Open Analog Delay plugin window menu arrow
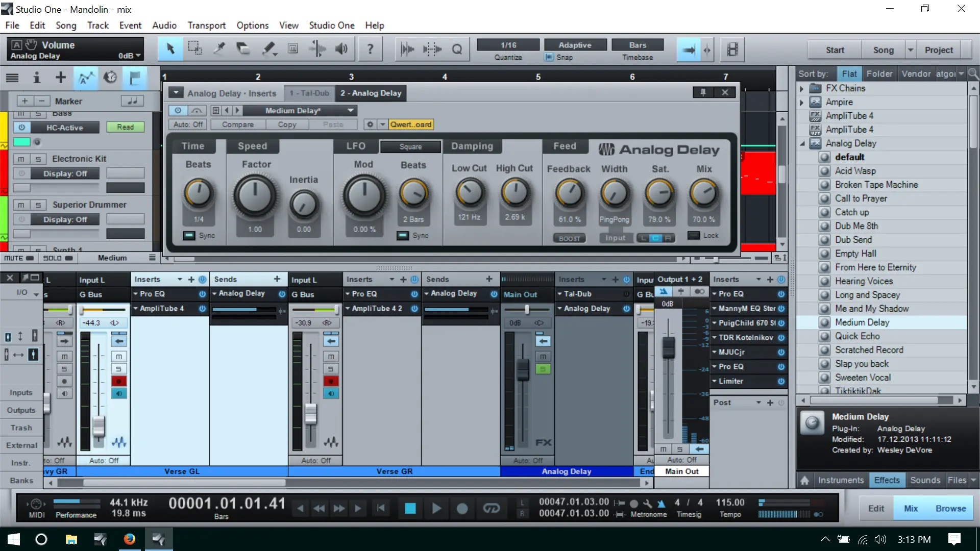 [x=176, y=92]
